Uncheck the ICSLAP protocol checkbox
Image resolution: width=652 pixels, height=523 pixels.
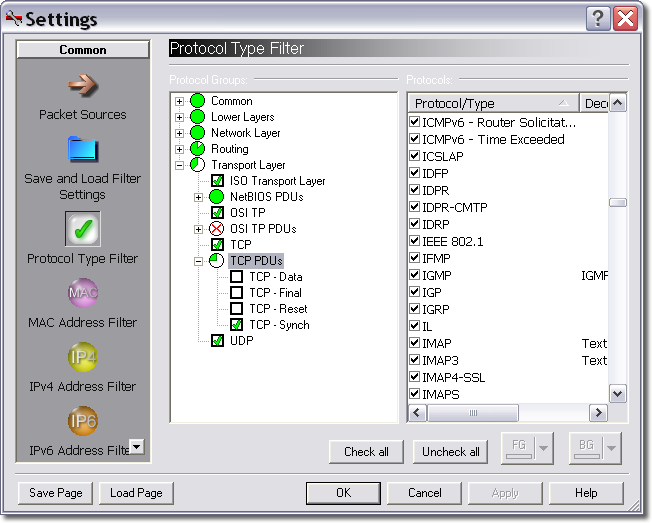(x=414, y=156)
